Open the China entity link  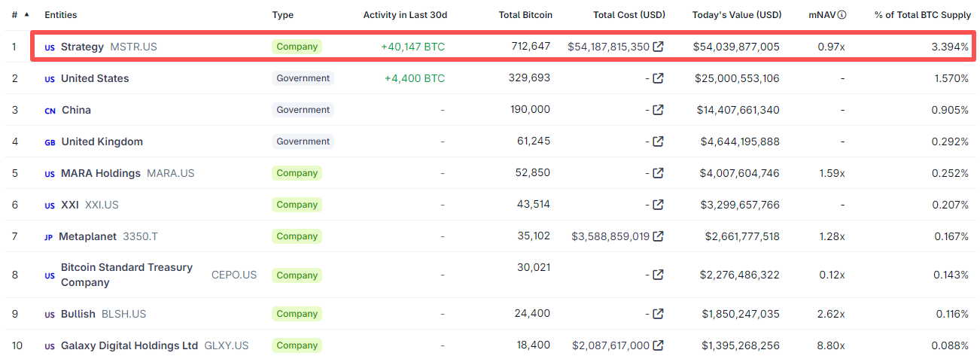tap(76, 110)
